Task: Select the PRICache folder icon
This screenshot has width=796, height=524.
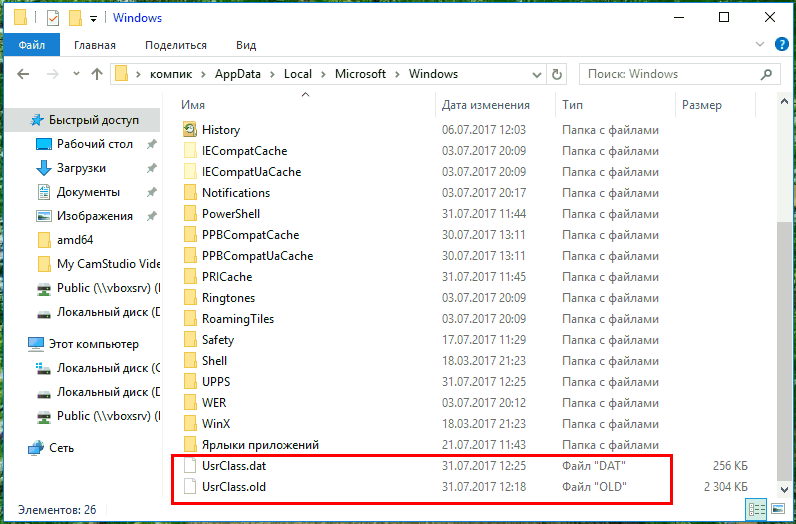Action: 190,277
